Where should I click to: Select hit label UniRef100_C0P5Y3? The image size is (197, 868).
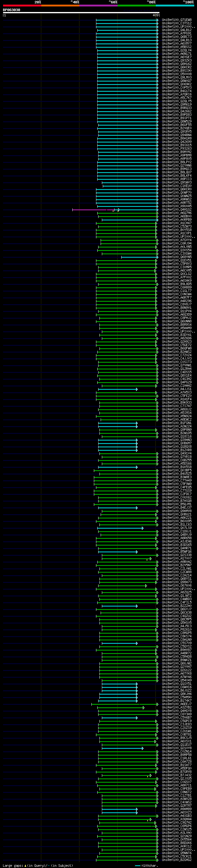pos(177,88)
